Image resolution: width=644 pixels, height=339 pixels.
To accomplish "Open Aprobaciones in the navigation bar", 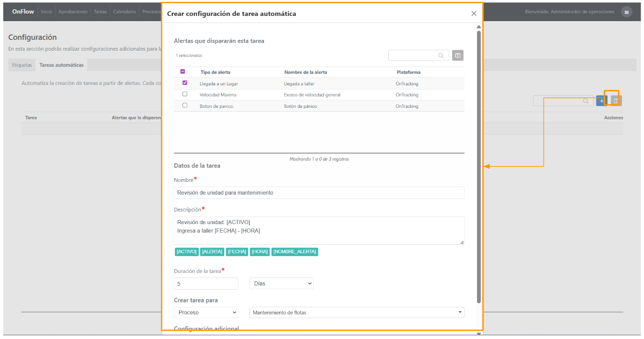I will [x=73, y=12].
